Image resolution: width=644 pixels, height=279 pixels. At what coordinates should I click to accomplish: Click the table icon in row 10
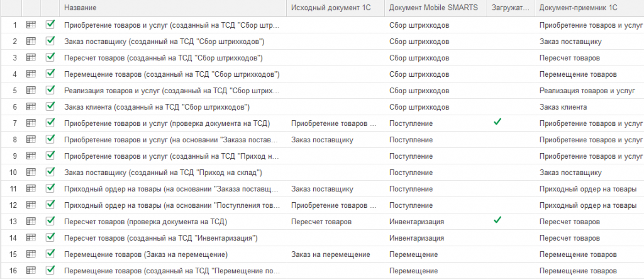click(x=31, y=172)
